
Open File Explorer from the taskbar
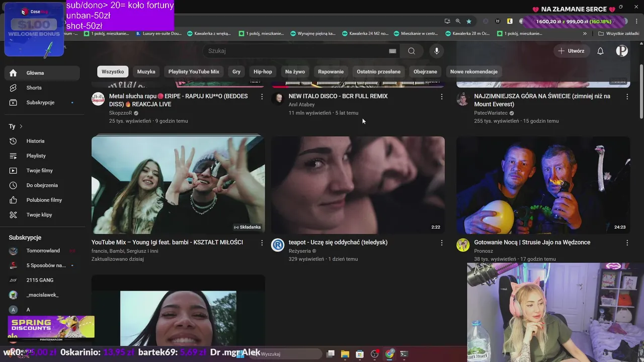(345, 354)
